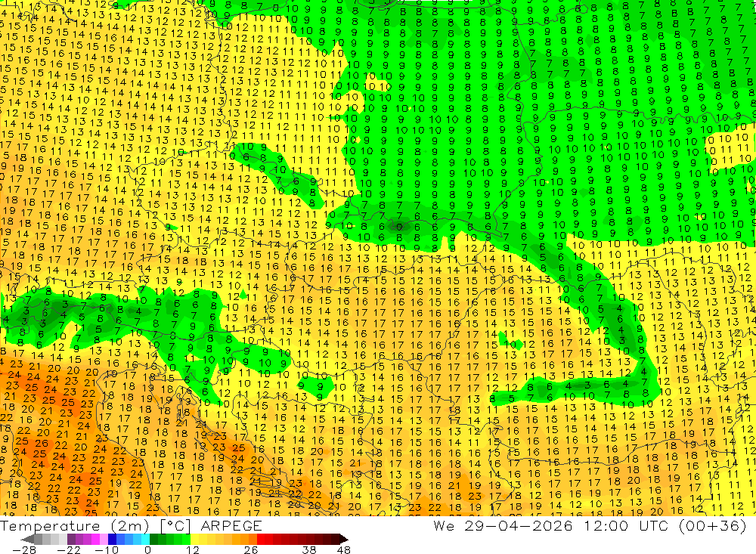Click the '(00+36)' forecast offset text
This screenshot has height=554, width=756.
click(713, 526)
